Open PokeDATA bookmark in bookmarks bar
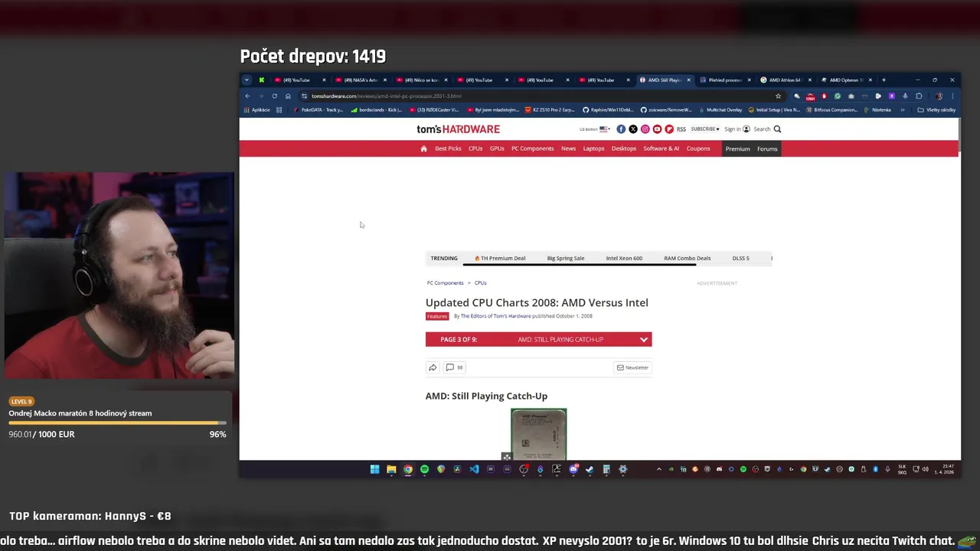 [318, 110]
